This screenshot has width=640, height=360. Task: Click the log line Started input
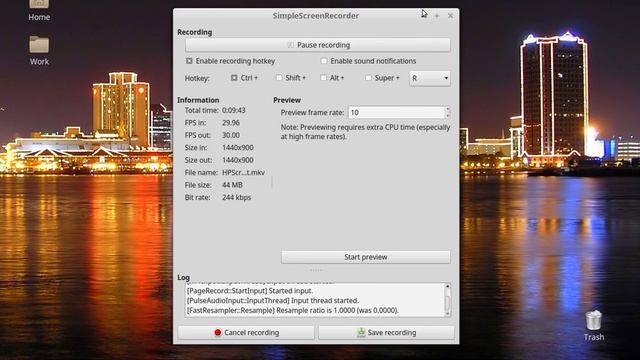(x=250, y=291)
